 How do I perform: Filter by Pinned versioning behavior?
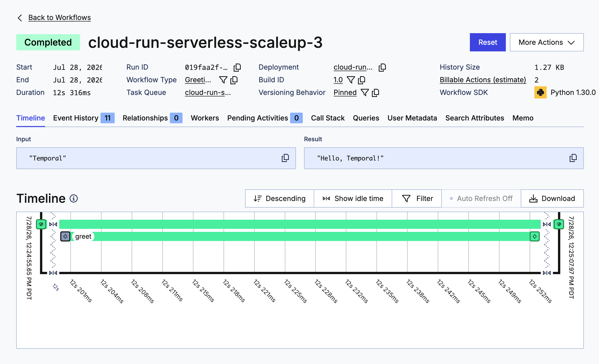pos(365,93)
